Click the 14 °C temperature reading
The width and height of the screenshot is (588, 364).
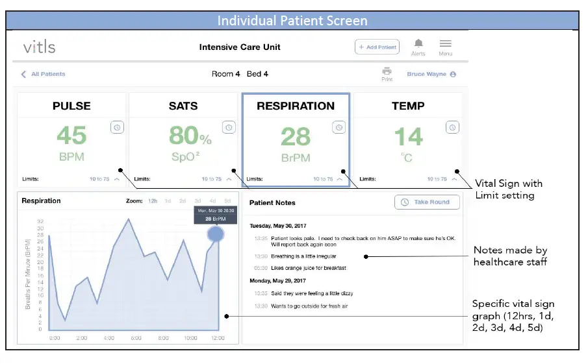[x=408, y=144]
